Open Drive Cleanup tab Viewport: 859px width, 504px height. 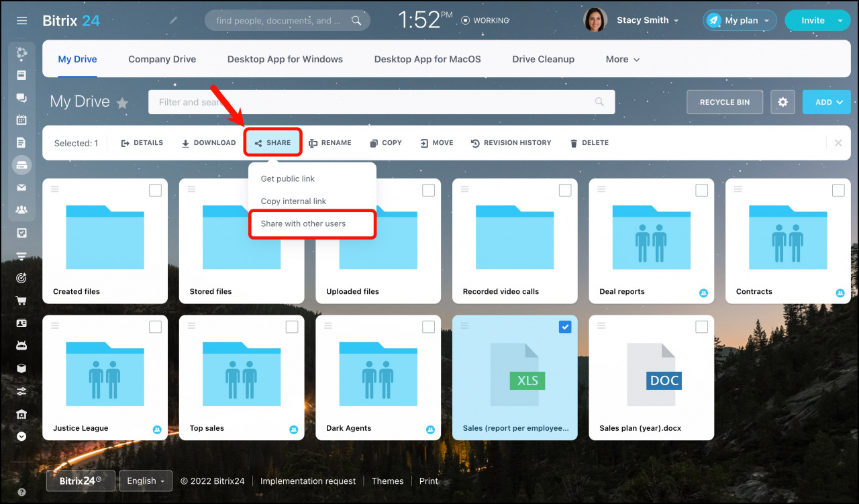coord(543,59)
